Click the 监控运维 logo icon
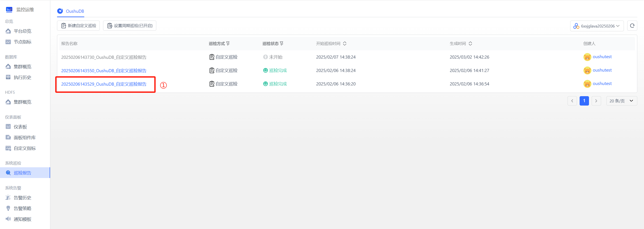The height and width of the screenshot is (229, 644). point(9,9)
